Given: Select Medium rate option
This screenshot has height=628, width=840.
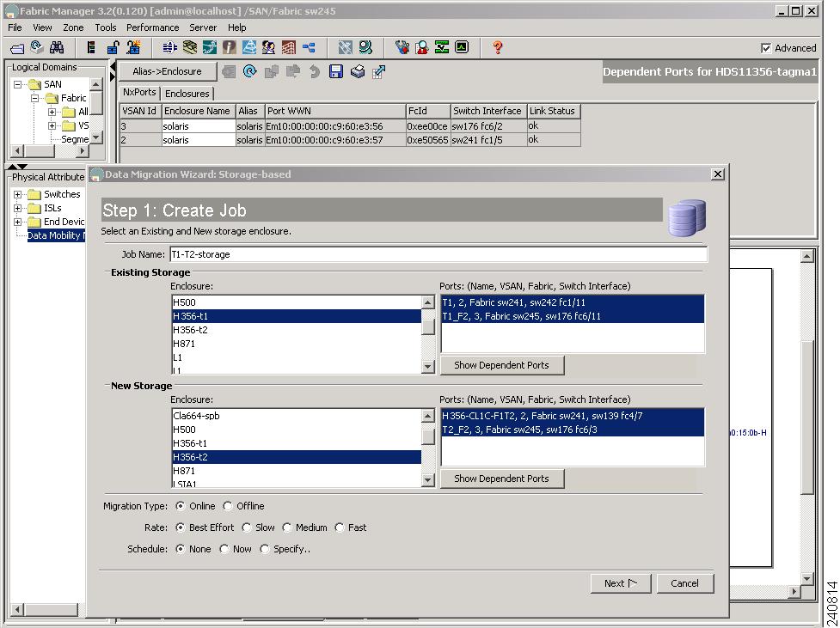Looking at the screenshot, I should 287,527.
